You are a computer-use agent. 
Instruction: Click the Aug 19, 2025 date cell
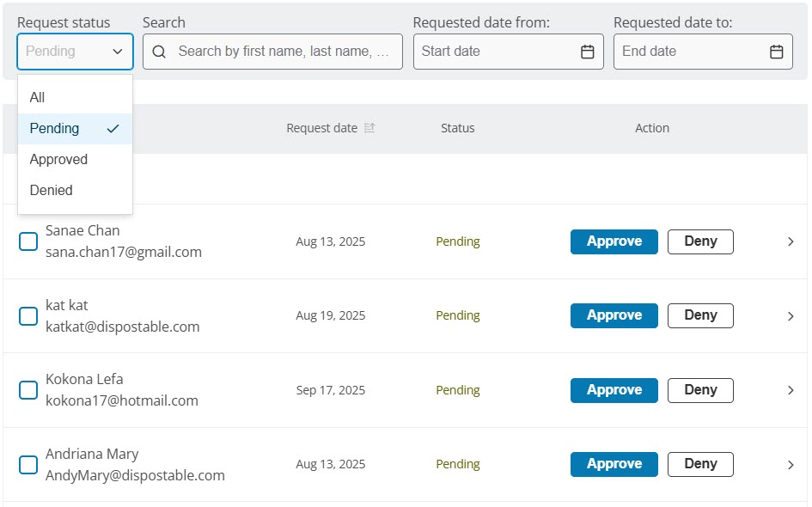pos(331,315)
